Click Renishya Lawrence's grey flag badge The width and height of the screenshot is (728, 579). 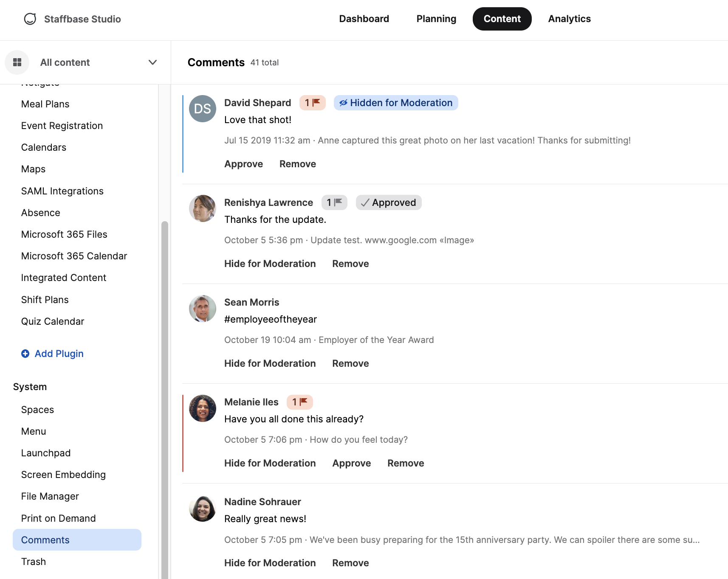click(334, 202)
